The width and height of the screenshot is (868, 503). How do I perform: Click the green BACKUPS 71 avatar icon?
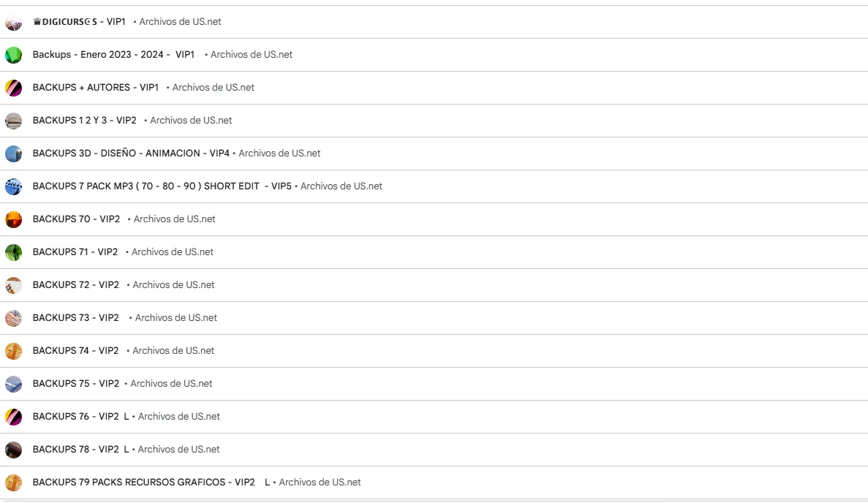coord(13,252)
